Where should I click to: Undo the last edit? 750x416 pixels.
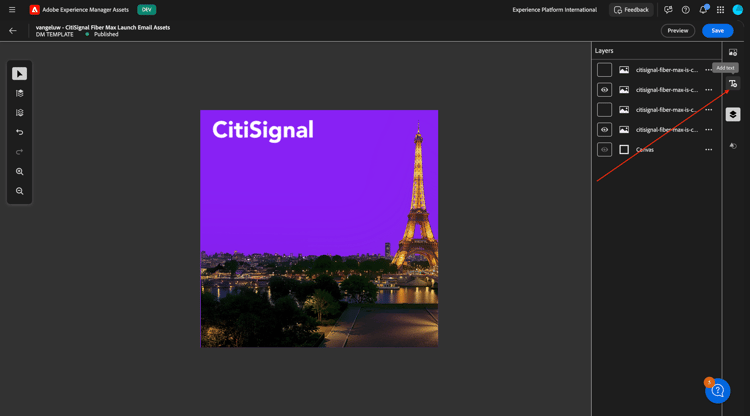pos(20,132)
